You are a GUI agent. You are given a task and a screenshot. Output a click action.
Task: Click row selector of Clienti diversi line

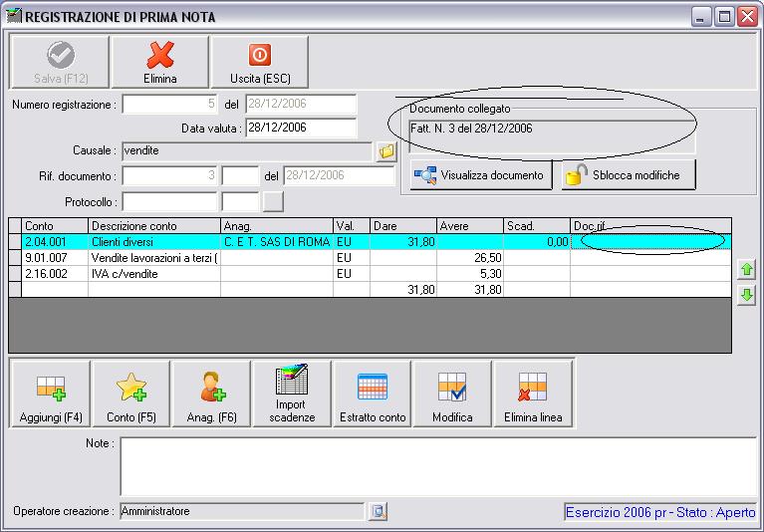coord(15,242)
